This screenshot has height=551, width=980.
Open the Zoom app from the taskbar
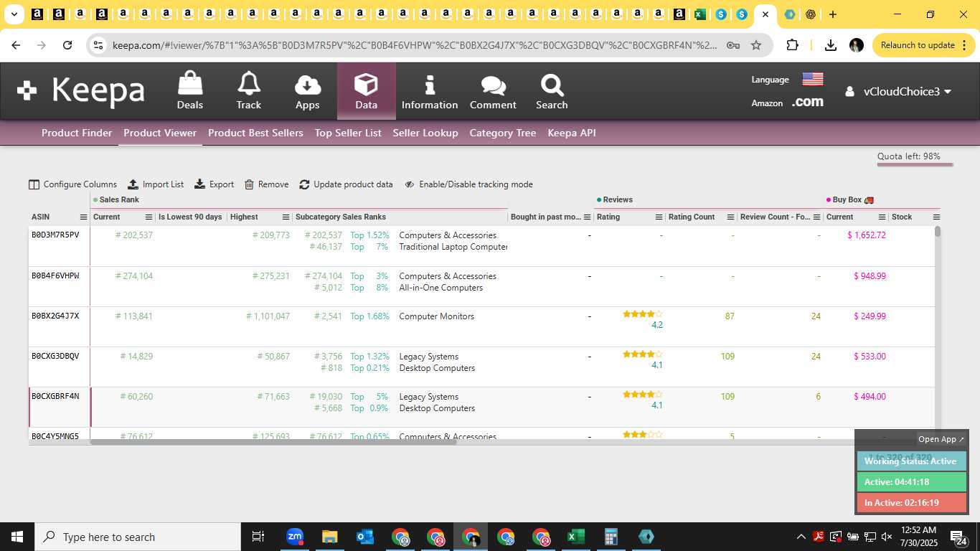(x=294, y=537)
